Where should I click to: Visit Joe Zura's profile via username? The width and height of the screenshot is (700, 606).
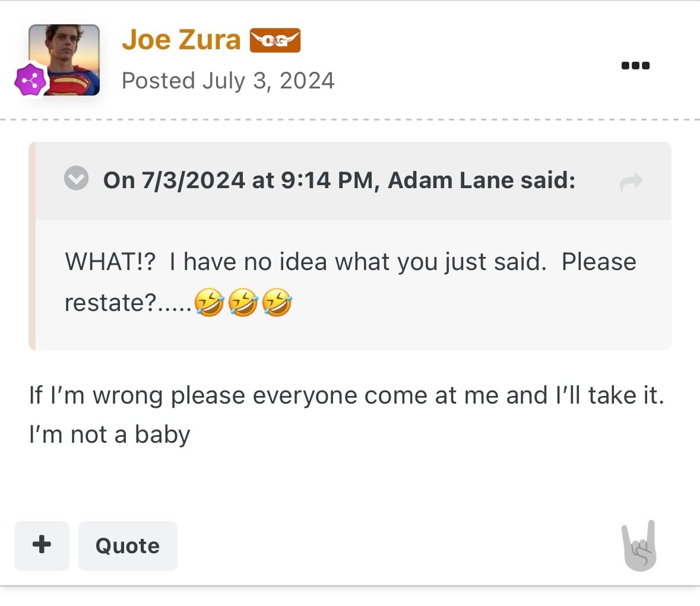click(181, 40)
